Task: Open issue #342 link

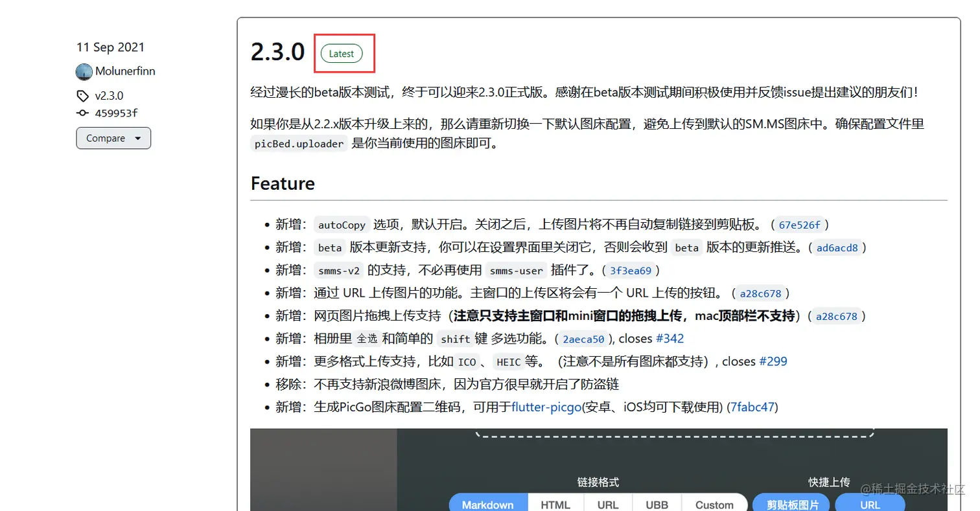Action: (x=670, y=339)
